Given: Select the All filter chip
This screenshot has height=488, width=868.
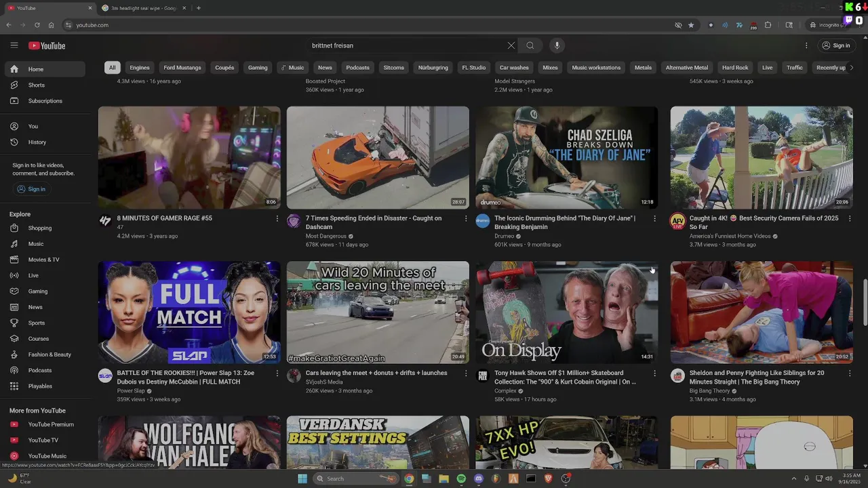Looking at the screenshot, I should coord(113,68).
